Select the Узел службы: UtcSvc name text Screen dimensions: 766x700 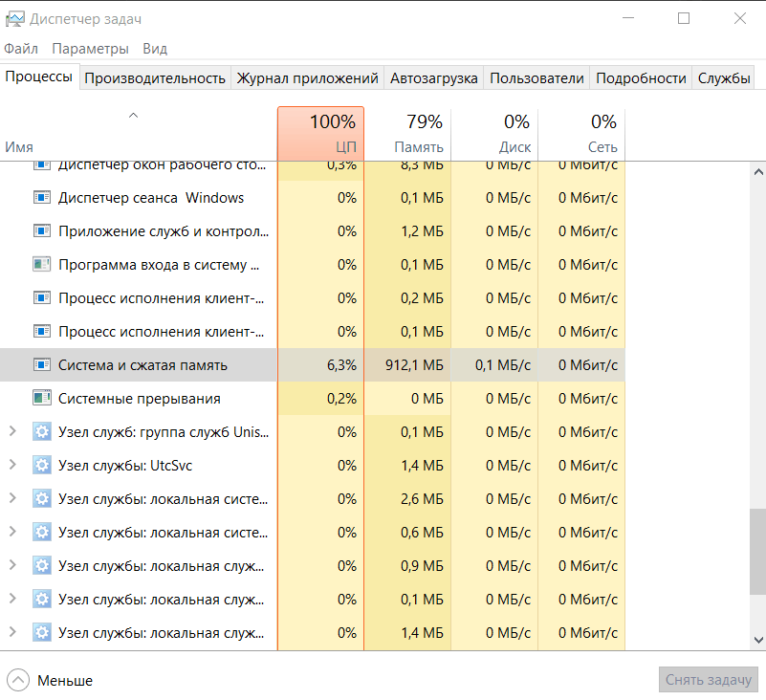coord(125,466)
